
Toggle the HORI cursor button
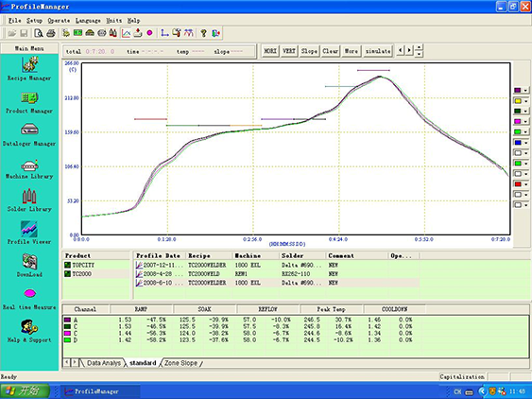tap(270, 51)
